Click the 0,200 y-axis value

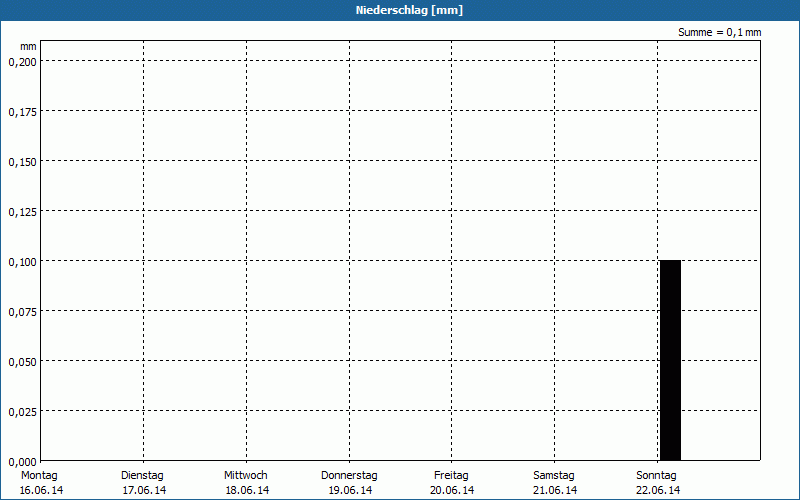(22, 61)
